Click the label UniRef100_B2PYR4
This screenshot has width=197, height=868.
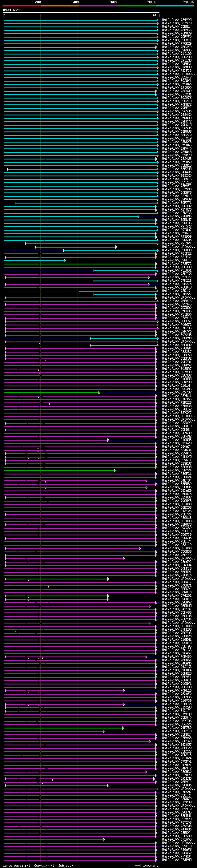[x=177, y=470]
